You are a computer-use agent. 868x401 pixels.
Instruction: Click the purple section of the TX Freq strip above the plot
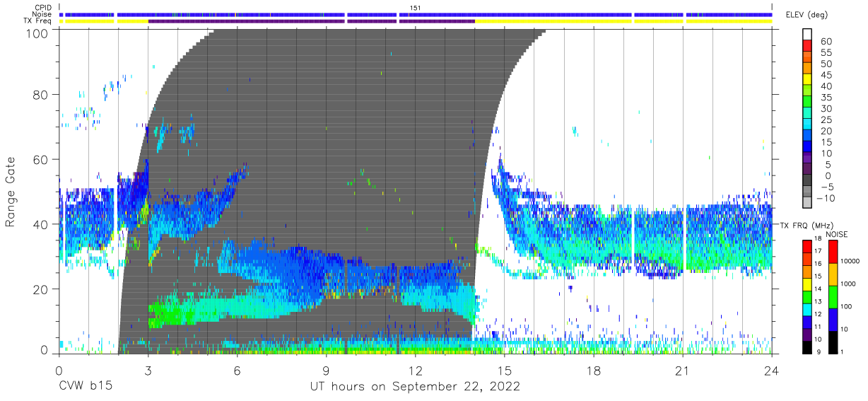click(311, 21)
